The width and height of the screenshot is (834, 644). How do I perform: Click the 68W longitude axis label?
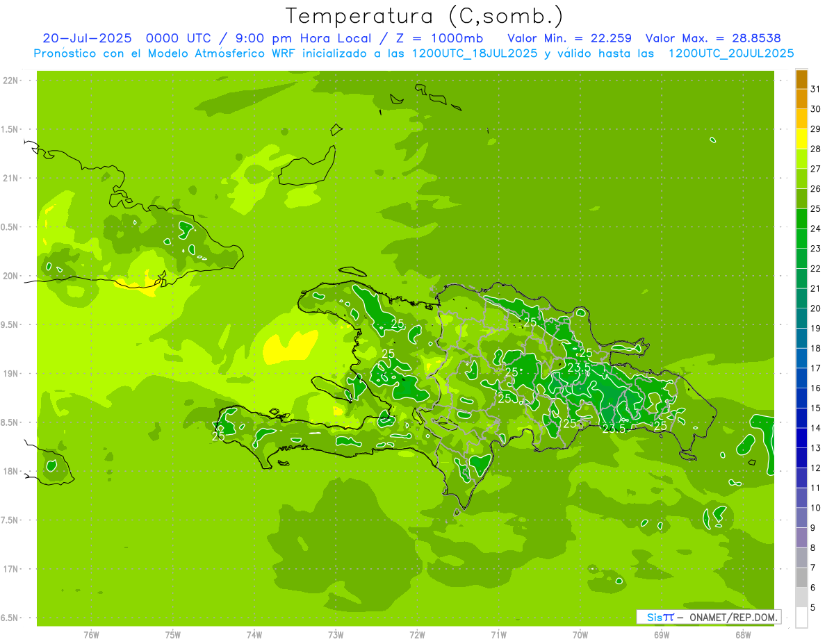coord(743,635)
